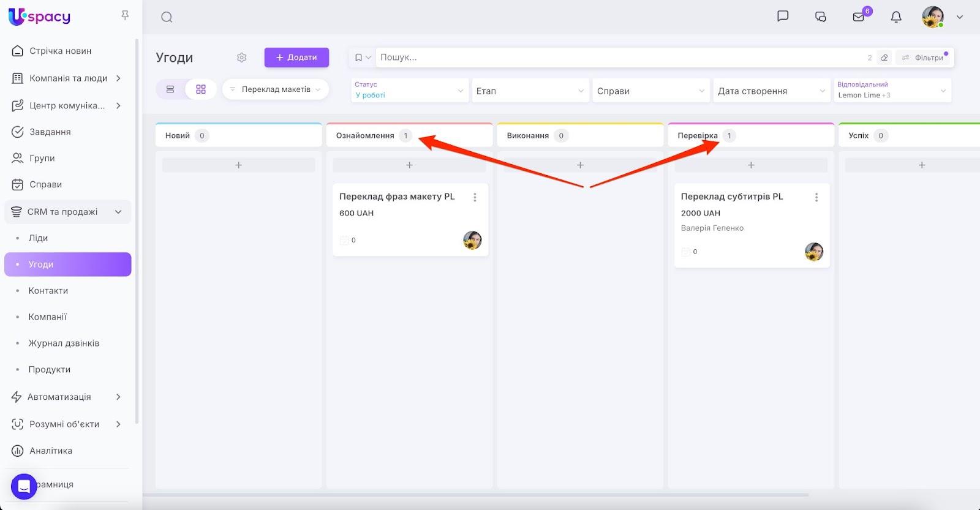This screenshot has width=980, height=510.
Task: Add deal in Новий column
Action: tap(239, 165)
